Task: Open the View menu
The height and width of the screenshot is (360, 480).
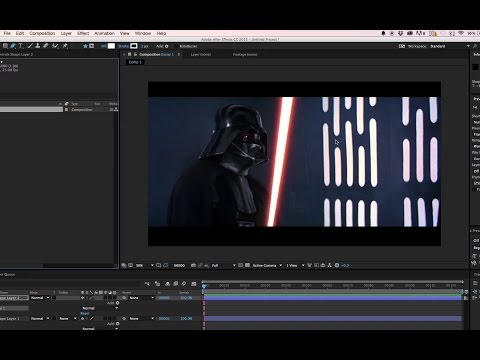Action: (x=124, y=33)
